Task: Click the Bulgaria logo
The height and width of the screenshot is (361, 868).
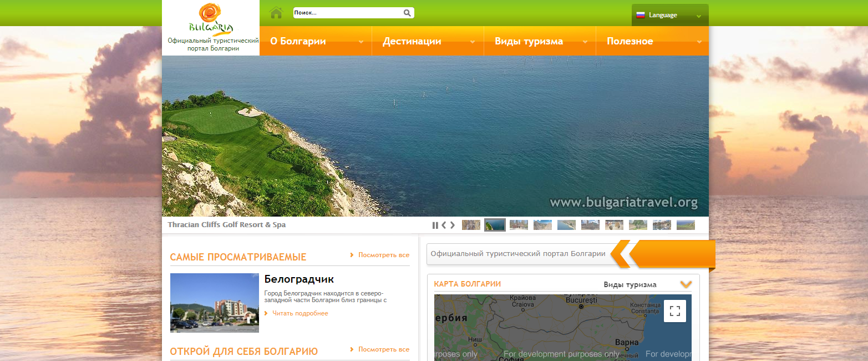Action: [x=211, y=20]
